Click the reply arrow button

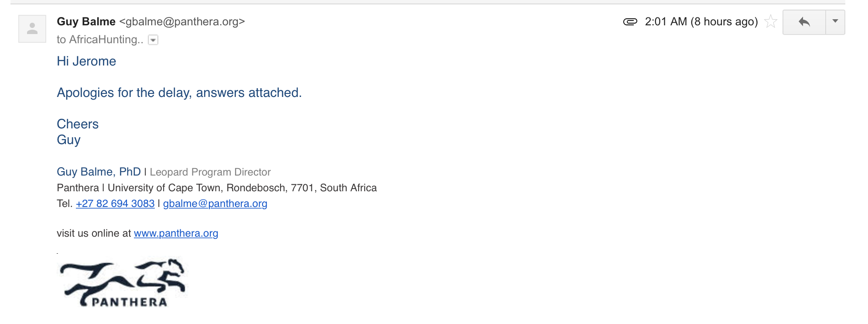[x=804, y=22]
